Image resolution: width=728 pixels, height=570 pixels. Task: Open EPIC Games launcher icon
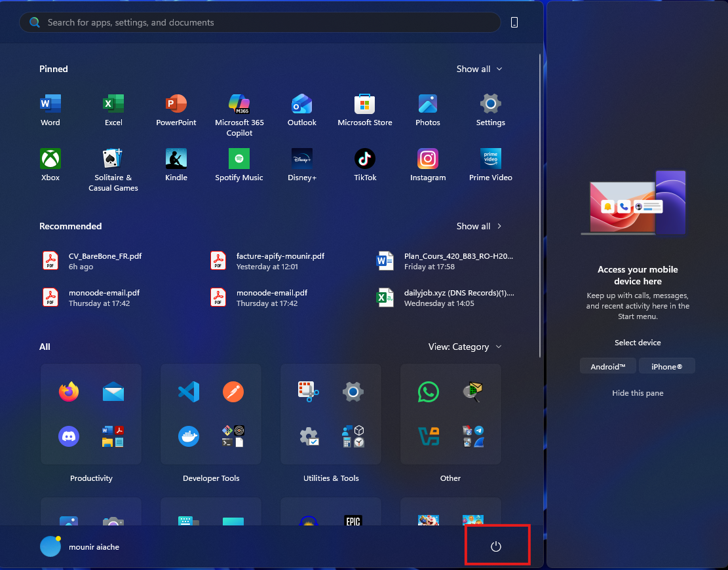[x=353, y=521]
